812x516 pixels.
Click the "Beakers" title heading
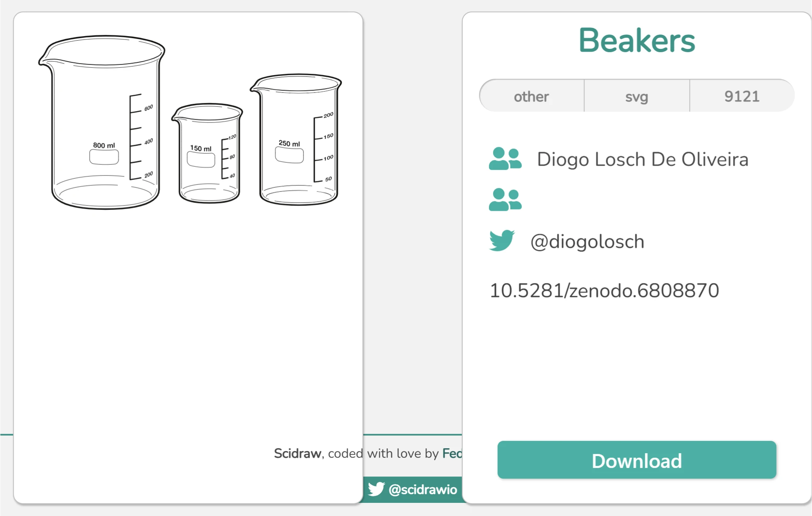tap(637, 40)
